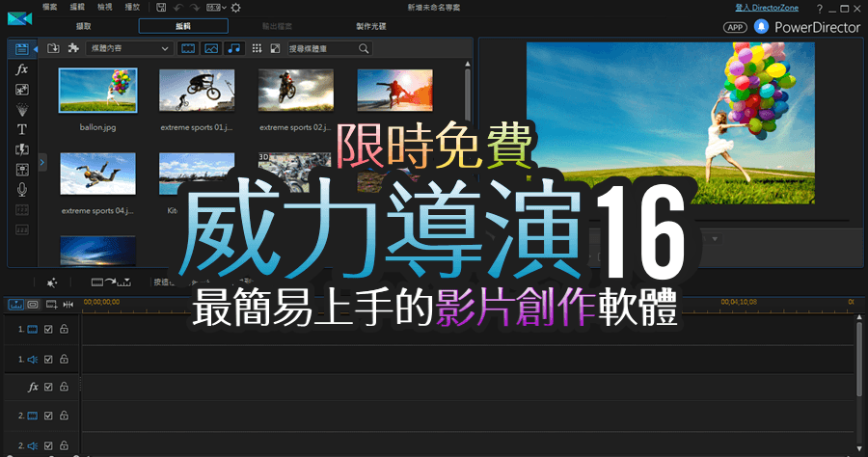Viewport: 868px width, 457px height.
Task: Open the Title Room (T icon)
Action: 21,129
